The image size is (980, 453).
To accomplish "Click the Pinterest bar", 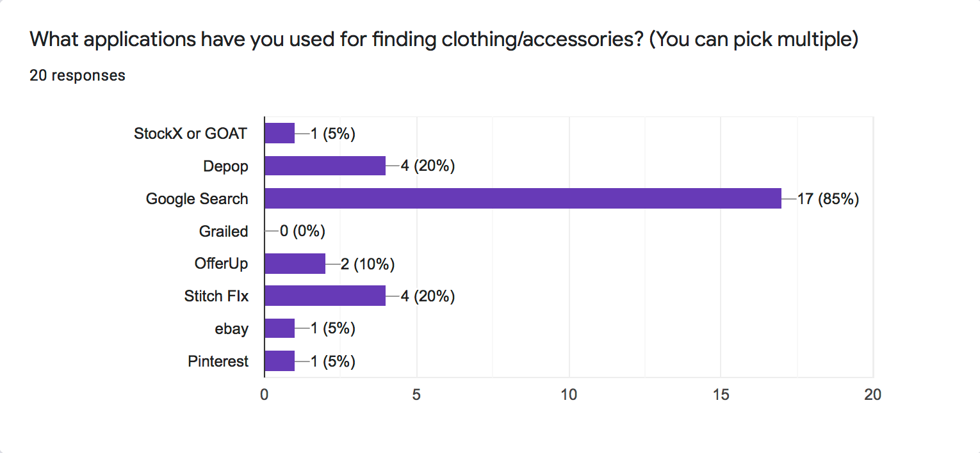I will pos(279,361).
